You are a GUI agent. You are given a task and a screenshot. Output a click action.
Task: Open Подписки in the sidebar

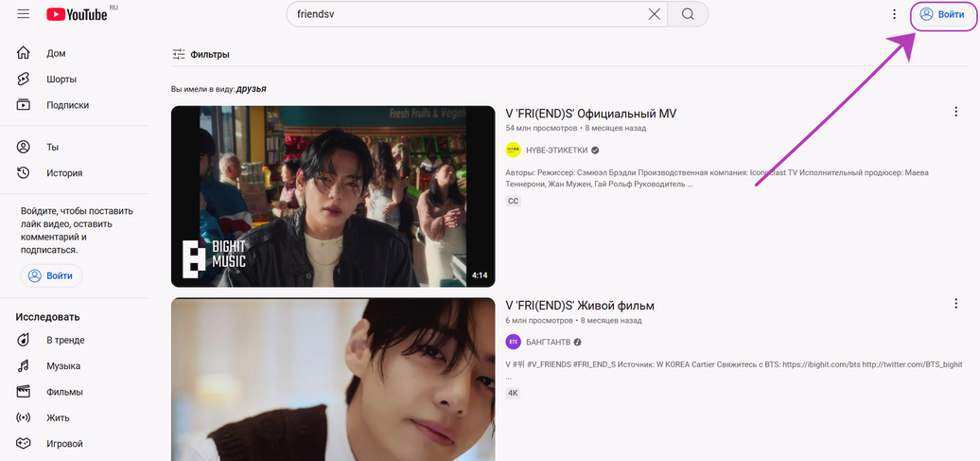tap(67, 105)
